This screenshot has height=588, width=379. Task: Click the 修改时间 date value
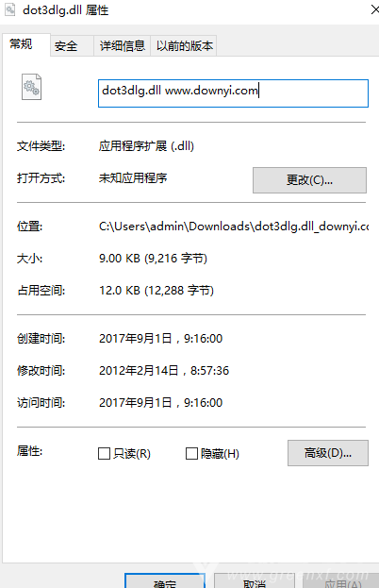tap(164, 371)
